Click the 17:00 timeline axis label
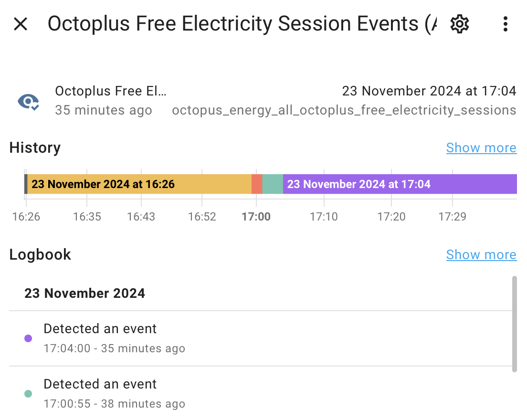The height and width of the screenshot is (420, 527). pos(256,217)
